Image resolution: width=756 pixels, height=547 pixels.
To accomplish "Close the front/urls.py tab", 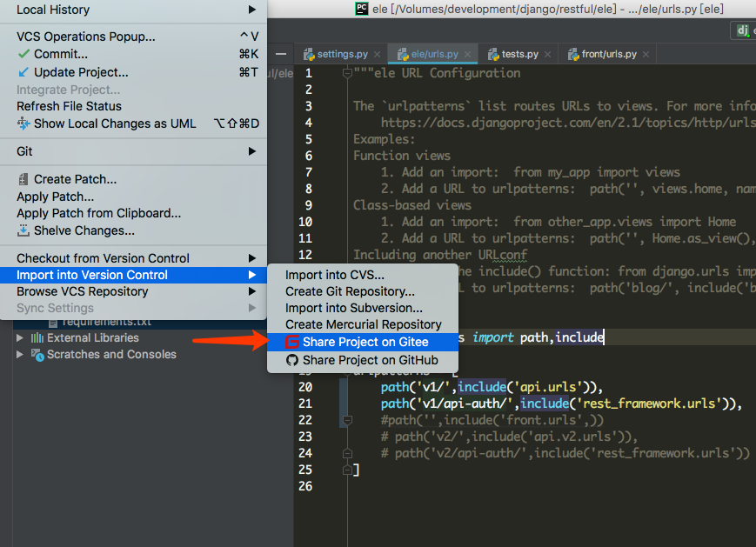I will (x=646, y=55).
